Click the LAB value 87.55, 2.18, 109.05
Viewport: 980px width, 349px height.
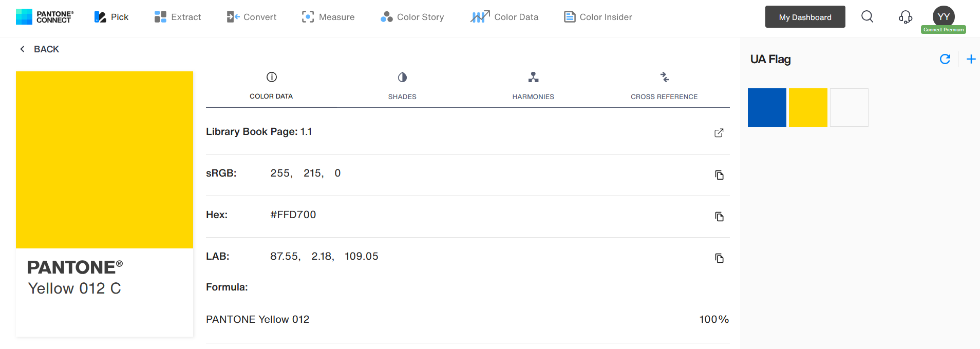[x=324, y=256]
